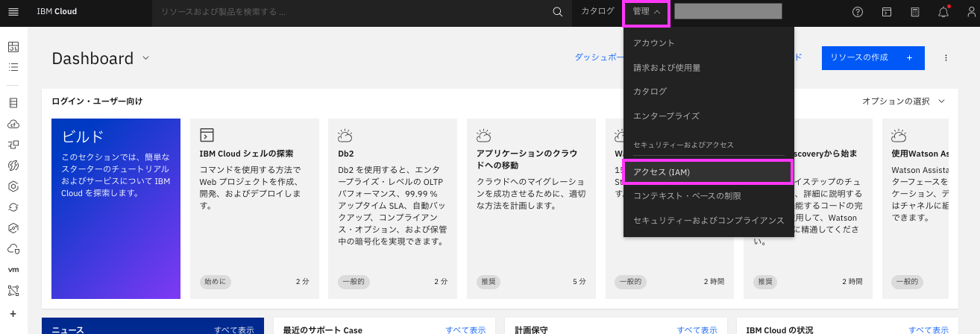Viewport: 980px width, 334px height.
Task: Launch IBM Cloud Shell from header
Action: point(887,12)
